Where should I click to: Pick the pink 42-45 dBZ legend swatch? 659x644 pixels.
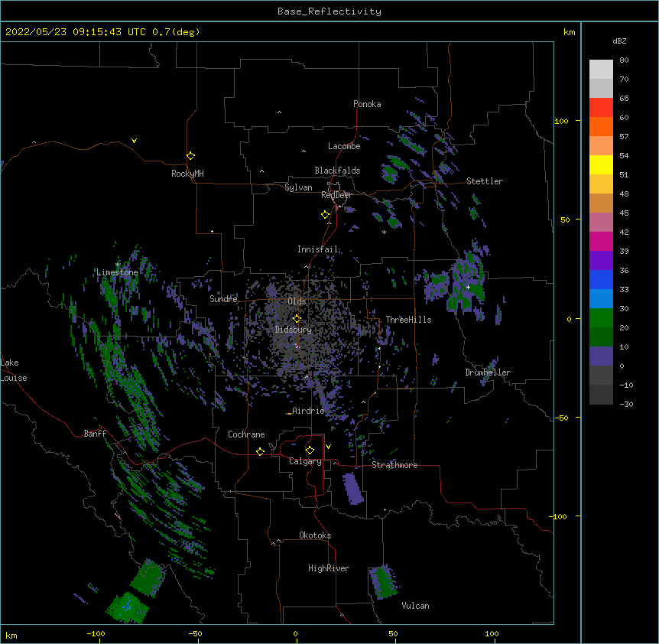pyautogui.click(x=601, y=223)
